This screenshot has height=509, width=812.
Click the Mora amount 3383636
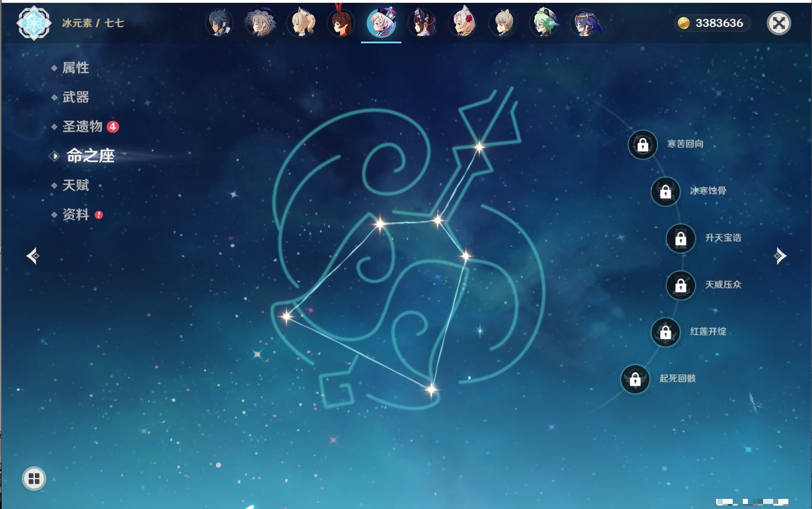(x=719, y=23)
